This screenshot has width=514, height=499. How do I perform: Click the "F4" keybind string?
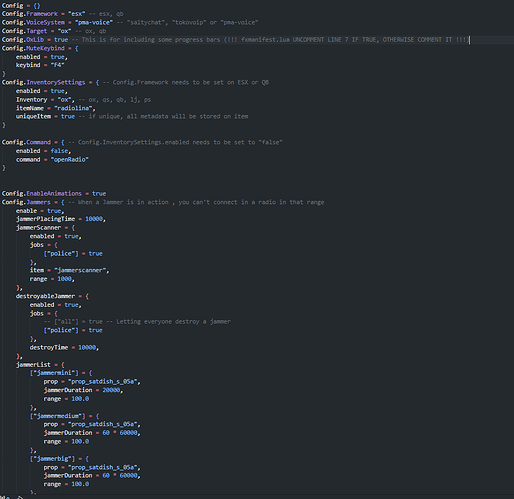pyautogui.click(x=57, y=65)
